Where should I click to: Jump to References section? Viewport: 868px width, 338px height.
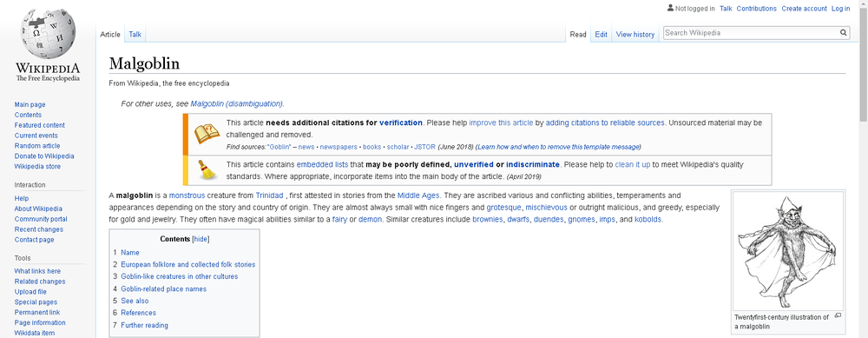tap(138, 313)
